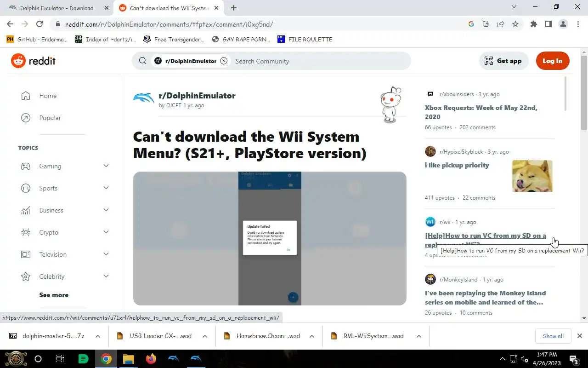Expand the Sports topic
Viewport: 588px width, 368px height.
click(106, 188)
